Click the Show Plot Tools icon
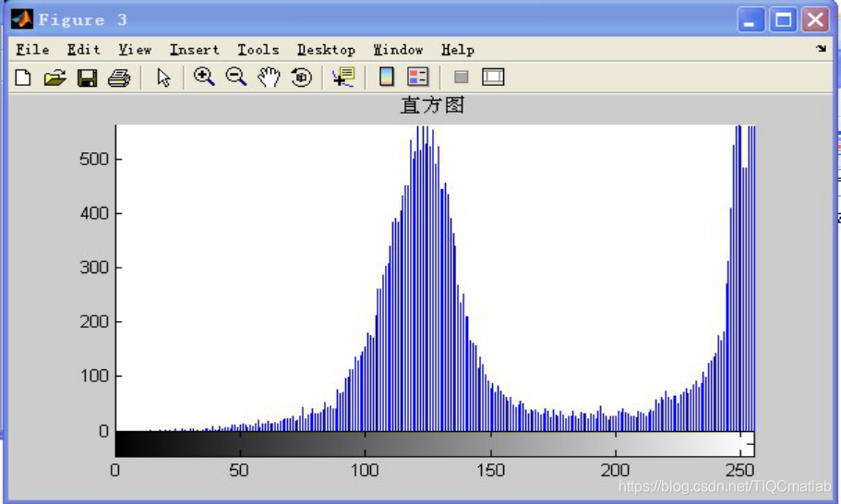This screenshot has height=504, width=841. pos(493,77)
